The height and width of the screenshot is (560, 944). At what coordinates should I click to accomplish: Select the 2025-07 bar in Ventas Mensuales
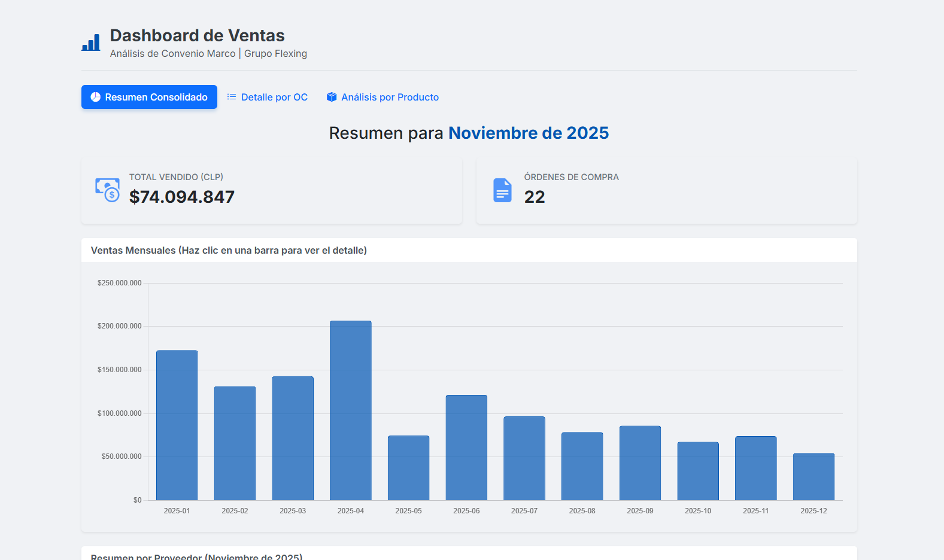(x=524, y=458)
